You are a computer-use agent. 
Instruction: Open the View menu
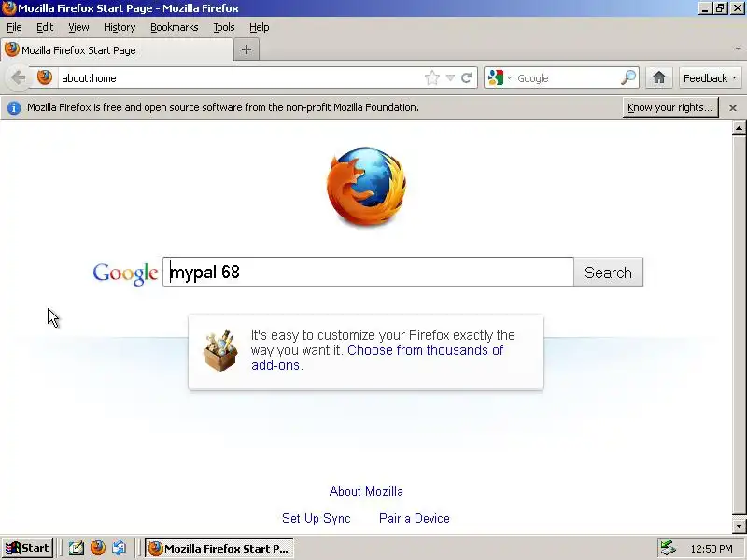(x=78, y=27)
